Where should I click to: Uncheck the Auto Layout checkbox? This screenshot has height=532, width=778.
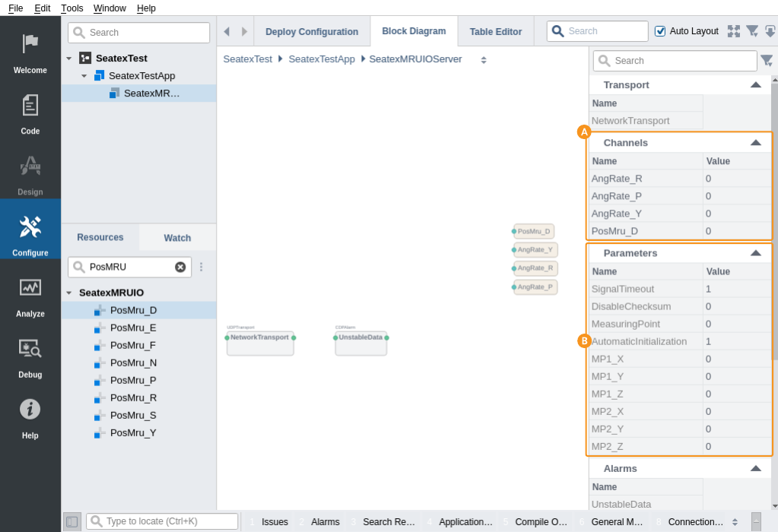(x=660, y=31)
